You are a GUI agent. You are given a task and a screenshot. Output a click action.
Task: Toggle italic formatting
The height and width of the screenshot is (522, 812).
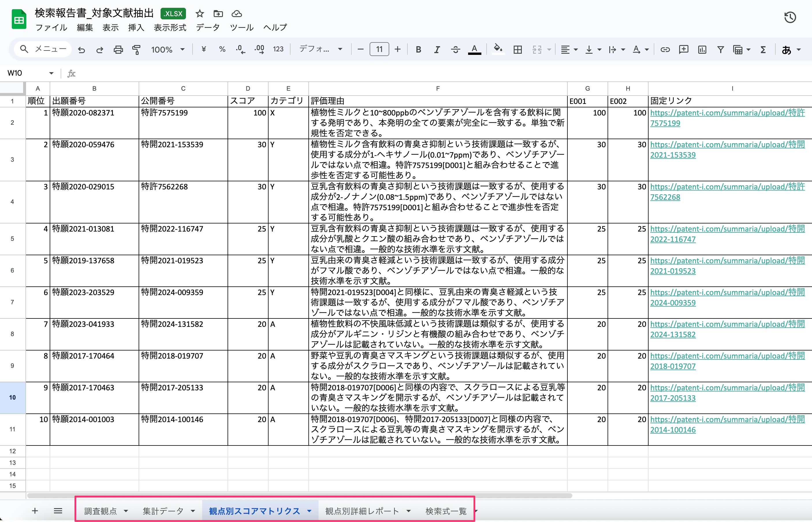(437, 50)
